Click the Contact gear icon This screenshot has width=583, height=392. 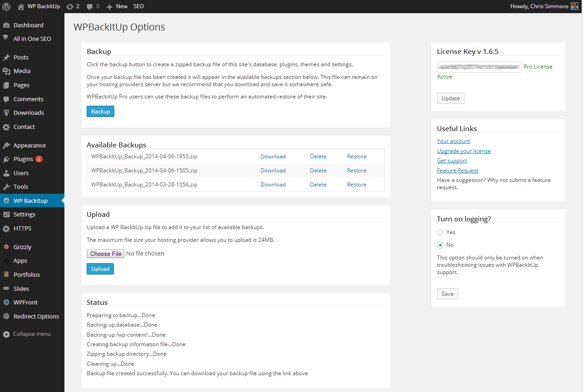(6, 127)
